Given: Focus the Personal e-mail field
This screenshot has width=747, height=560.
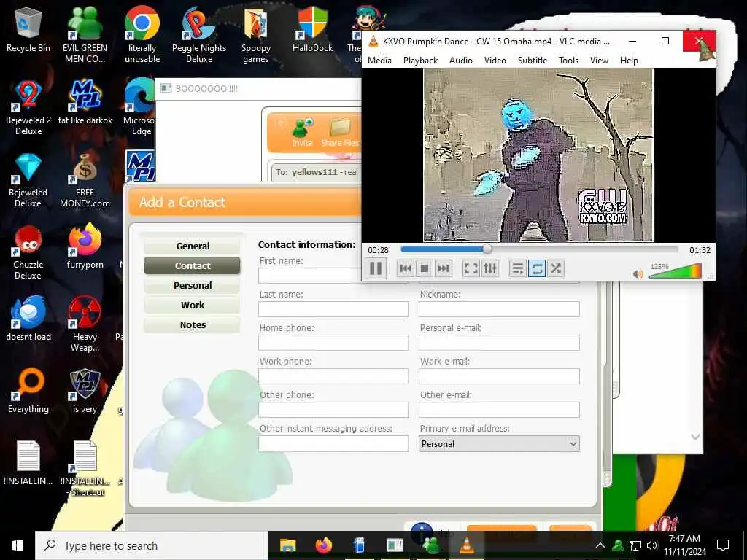Looking at the screenshot, I should 499,343.
